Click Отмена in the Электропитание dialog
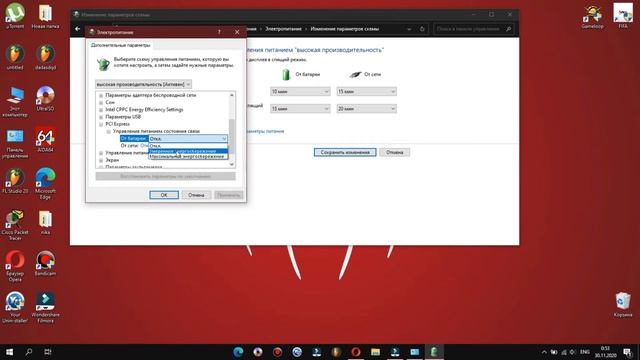640x360 pixels. pos(196,195)
